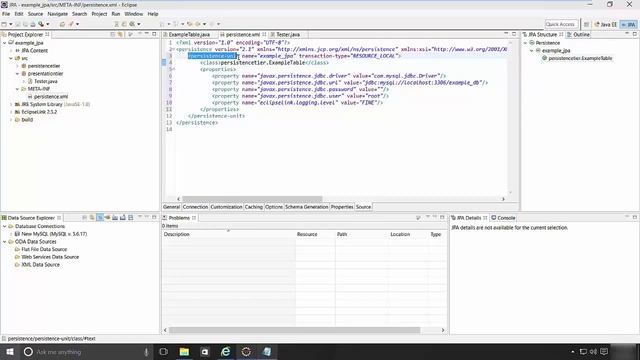Switch to the Schema Generation page tab
Viewport: 640px width, 360px height.
point(307,207)
